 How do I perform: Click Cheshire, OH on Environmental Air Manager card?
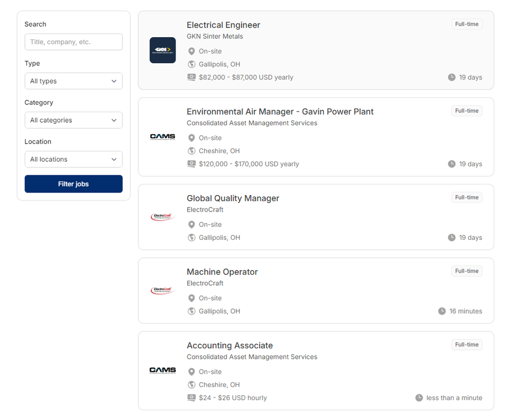(x=219, y=151)
